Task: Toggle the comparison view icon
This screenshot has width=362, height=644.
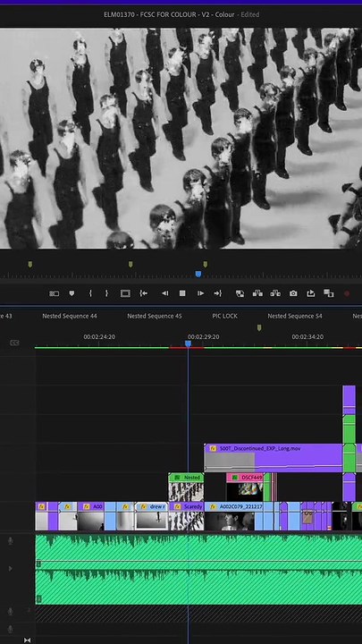Action: coord(328,293)
